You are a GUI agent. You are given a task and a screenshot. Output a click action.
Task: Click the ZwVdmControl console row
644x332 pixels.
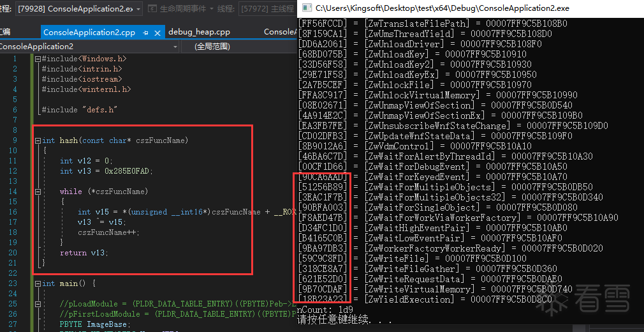[415, 146]
